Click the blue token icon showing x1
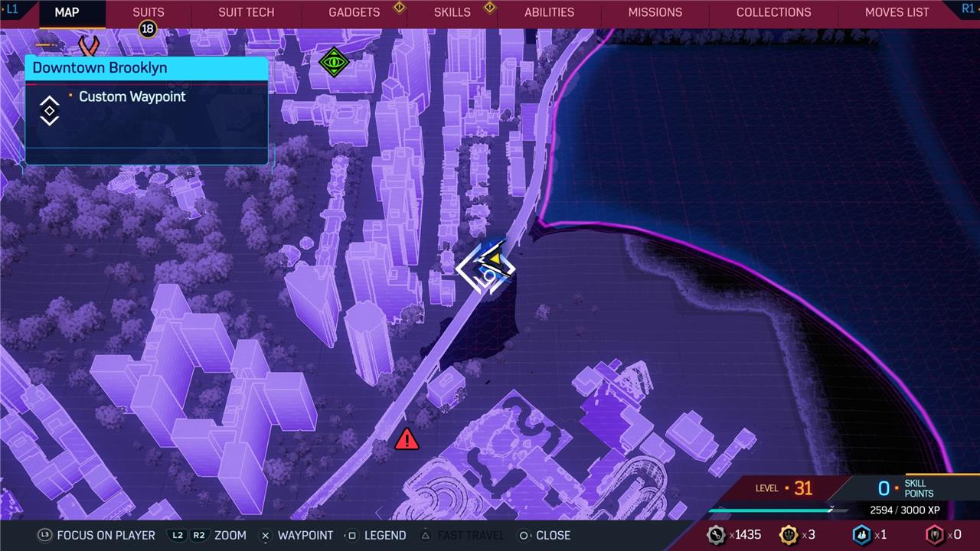The image size is (980, 551). click(x=862, y=534)
